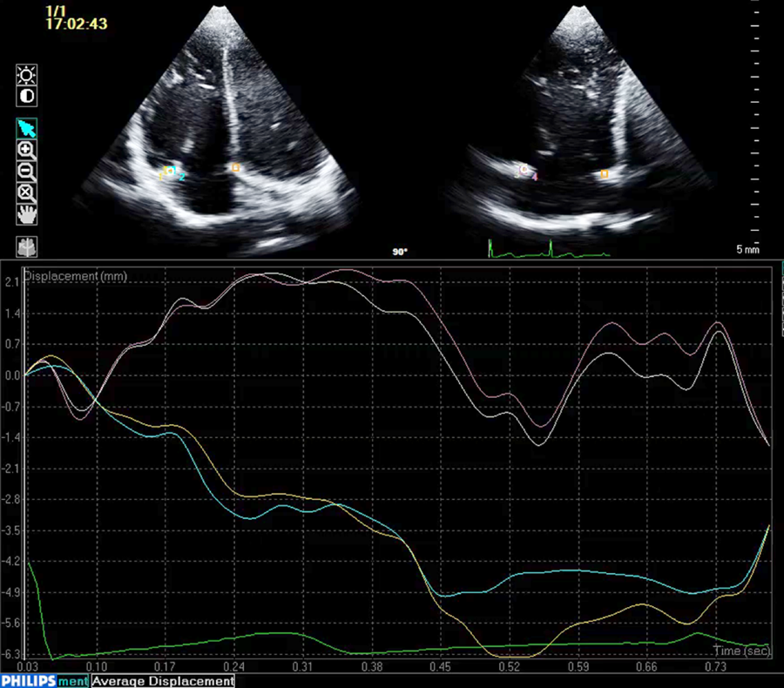The image size is (784, 688).
Task: Select the zoom-out magnifier tool
Action: (25, 171)
